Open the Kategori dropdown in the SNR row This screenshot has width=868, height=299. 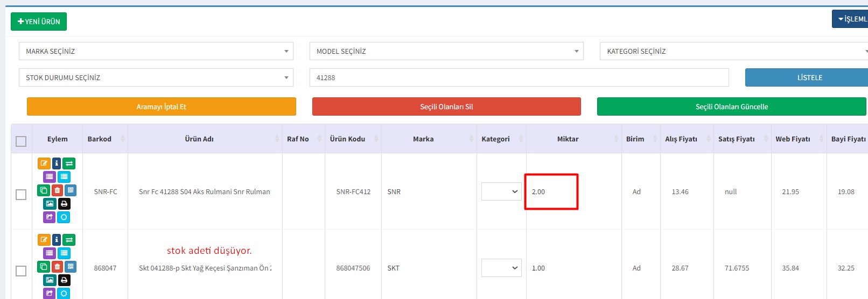[x=501, y=191]
